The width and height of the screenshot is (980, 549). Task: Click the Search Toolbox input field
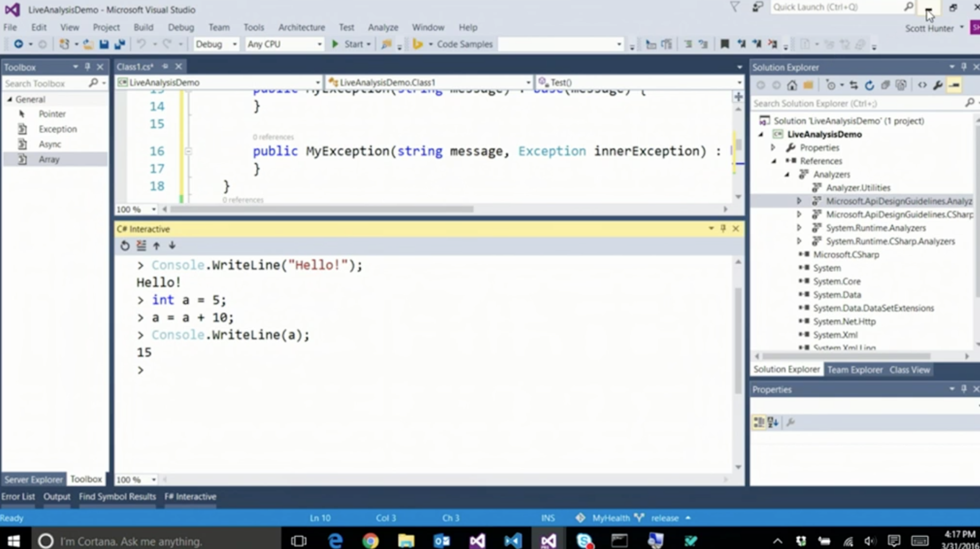pyautogui.click(x=46, y=83)
